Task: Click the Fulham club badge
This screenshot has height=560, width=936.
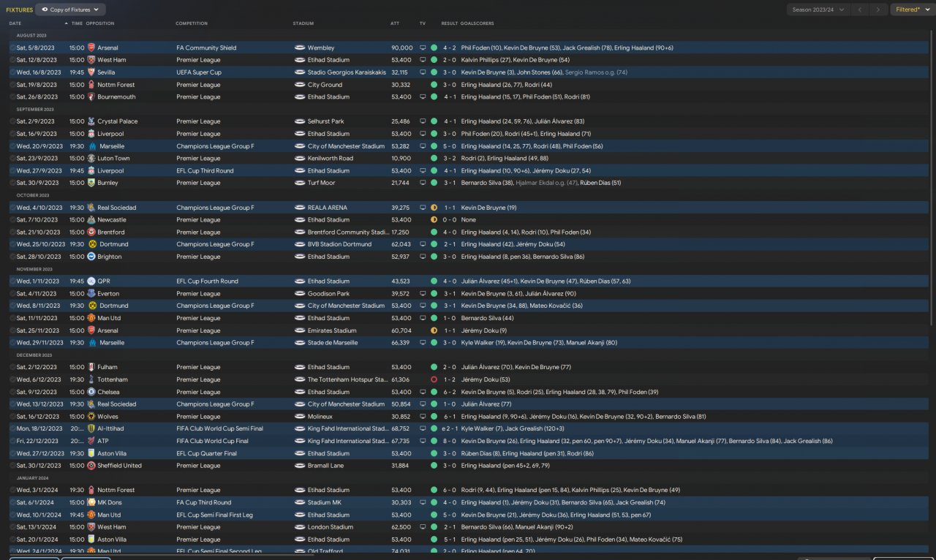Action: click(x=91, y=367)
